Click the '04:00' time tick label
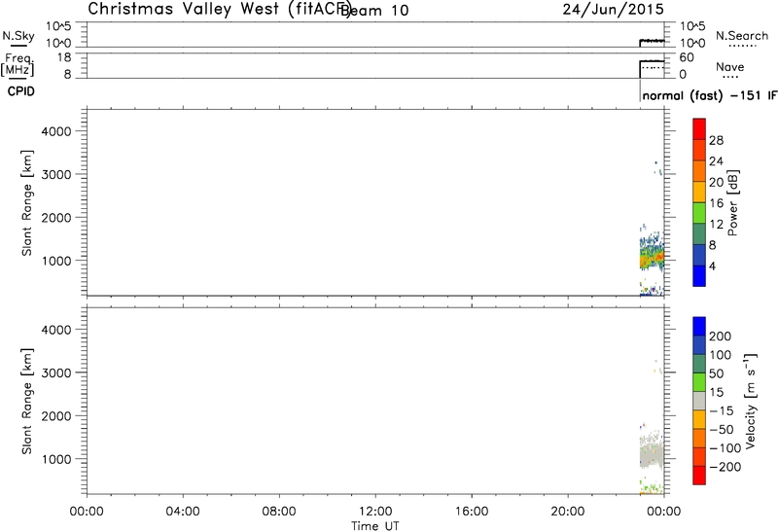The height and width of the screenshot is (532, 778). point(183,512)
